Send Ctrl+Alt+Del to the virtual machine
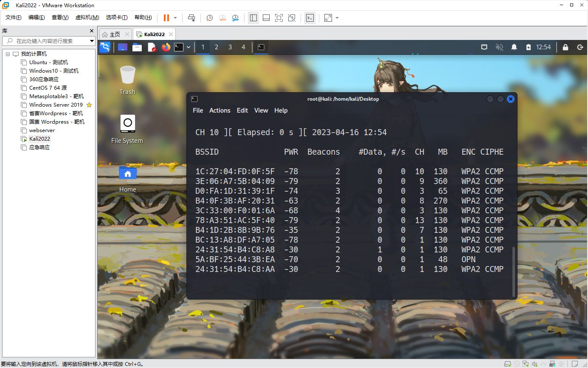This screenshot has height=368, width=588. (x=192, y=18)
